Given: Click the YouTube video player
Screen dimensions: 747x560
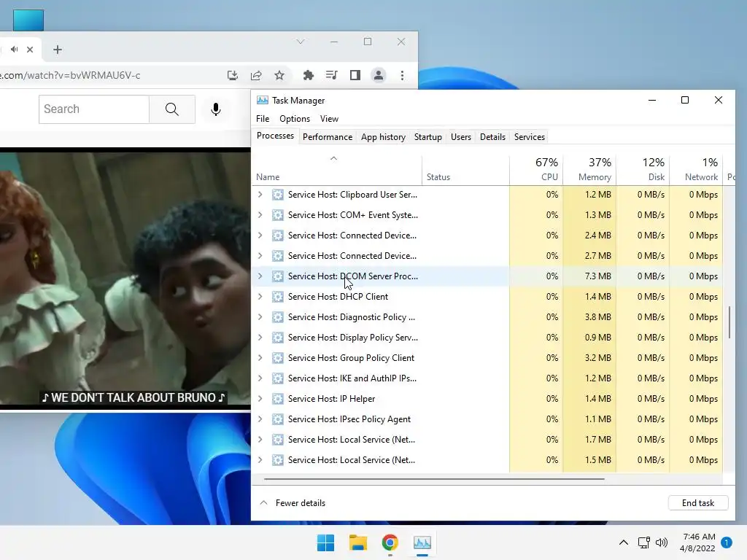Looking at the screenshot, I should tap(125, 278).
